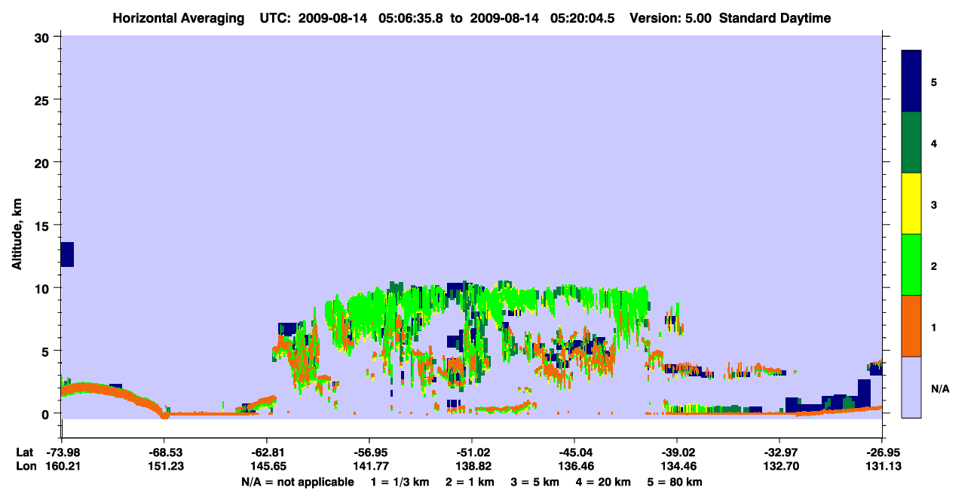The image size is (980, 503).
Task: Click the dark green colorbar segment labeled 4
Action: (911, 143)
